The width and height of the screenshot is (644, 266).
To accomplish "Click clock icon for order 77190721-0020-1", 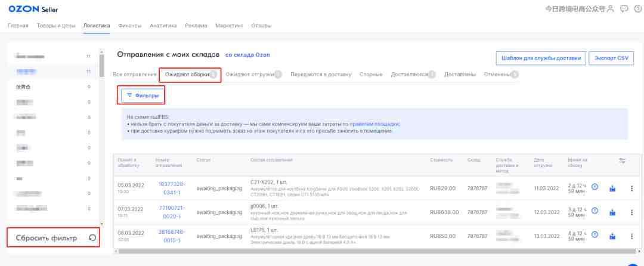I will 595,211.
